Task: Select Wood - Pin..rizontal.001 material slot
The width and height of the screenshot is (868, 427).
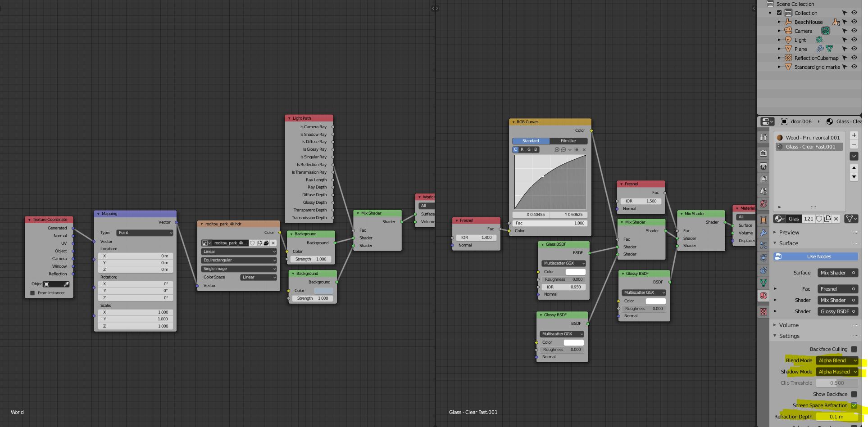Action: (x=809, y=138)
